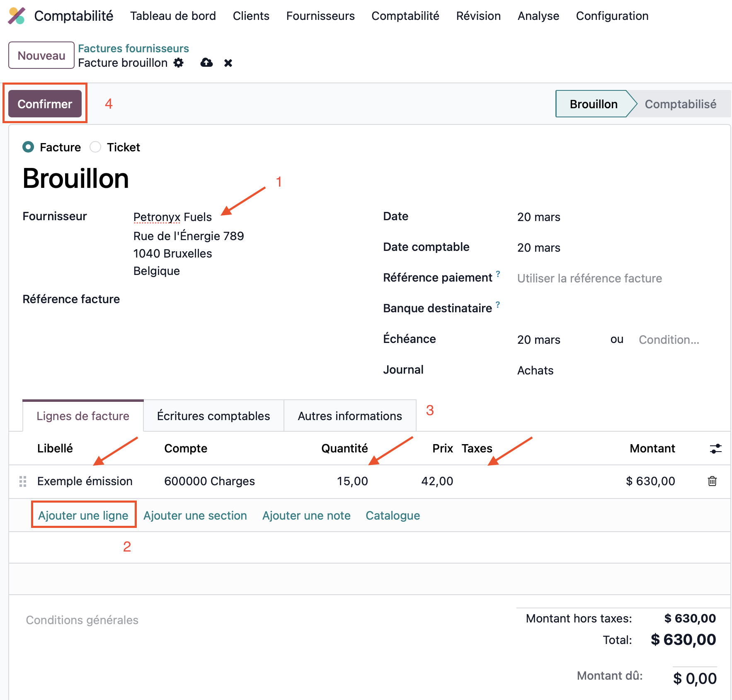732x700 pixels.
Task: Select the Ticket radio button
Action: click(x=95, y=147)
